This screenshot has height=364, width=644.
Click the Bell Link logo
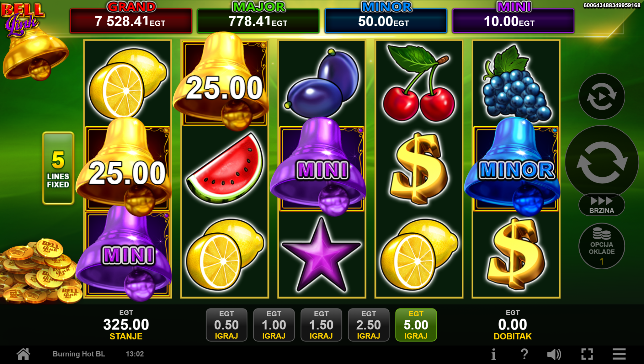tap(23, 19)
